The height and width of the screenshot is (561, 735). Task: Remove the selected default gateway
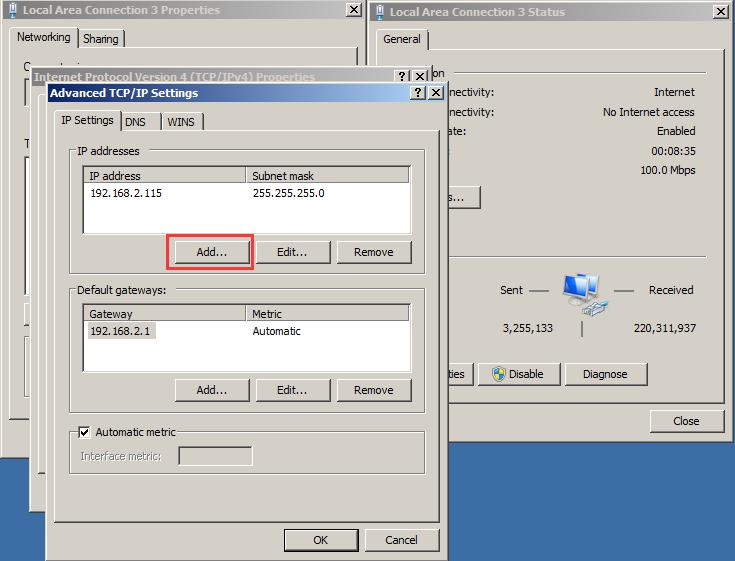[373, 390]
